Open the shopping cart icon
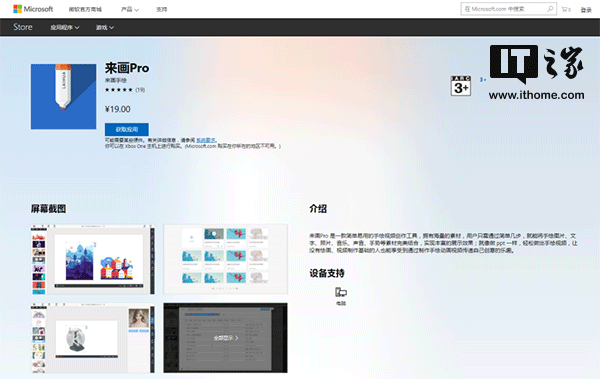Image resolution: width=600 pixels, height=379 pixels. 566,9
